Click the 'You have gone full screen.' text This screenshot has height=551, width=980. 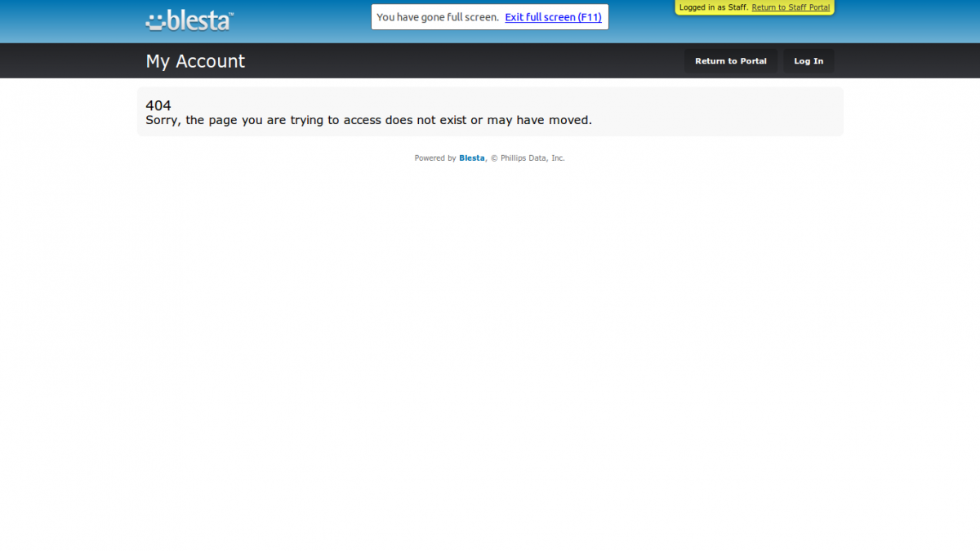coord(438,17)
